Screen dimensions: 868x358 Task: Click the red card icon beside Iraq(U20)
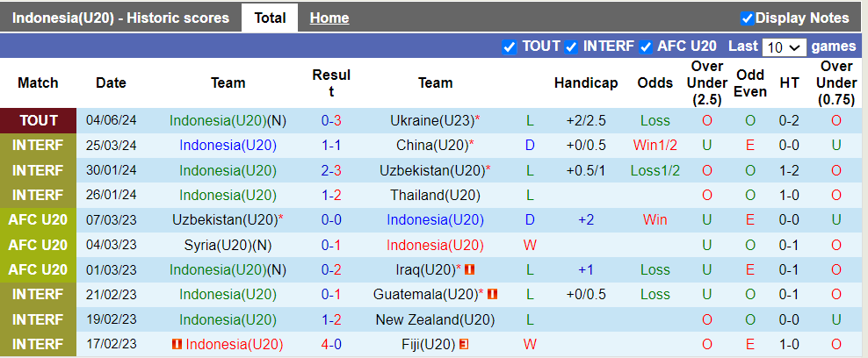click(x=470, y=269)
